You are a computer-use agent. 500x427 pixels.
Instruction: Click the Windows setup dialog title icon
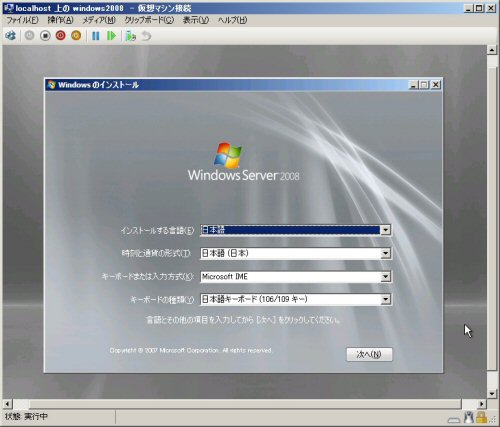click(51, 85)
